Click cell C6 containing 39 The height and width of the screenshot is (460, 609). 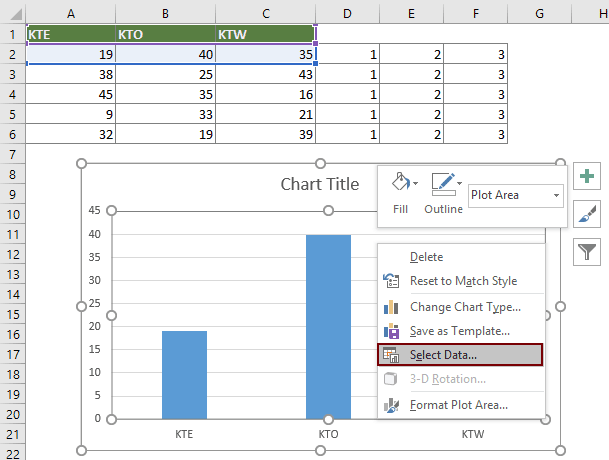(x=266, y=134)
